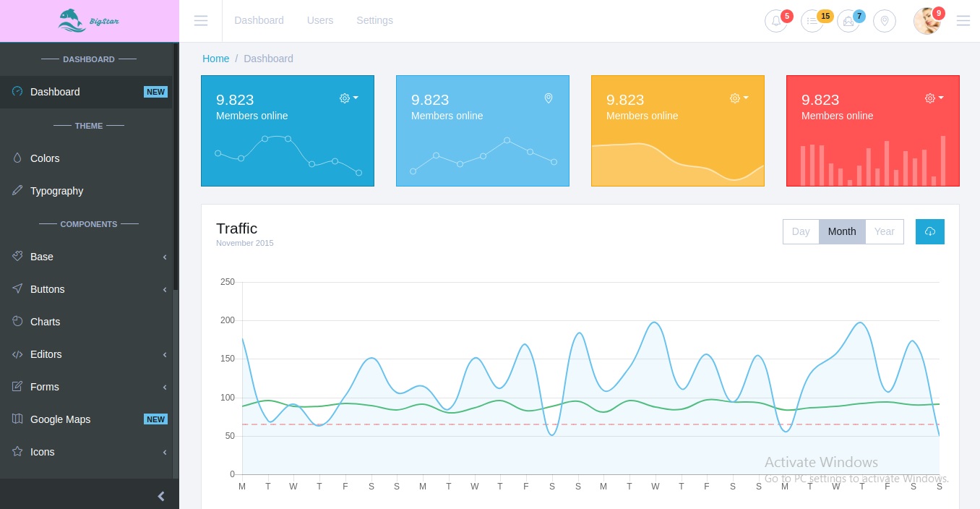
Task: Click the sidebar vertical scrollbar
Action: point(176,166)
